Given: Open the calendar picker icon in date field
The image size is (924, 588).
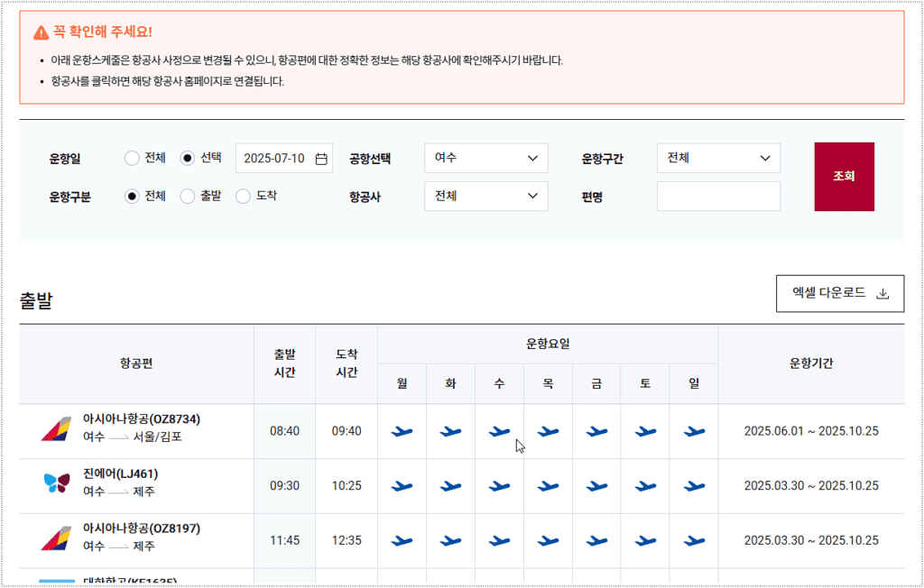Looking at the screenshot, I should tap(321, 159).
